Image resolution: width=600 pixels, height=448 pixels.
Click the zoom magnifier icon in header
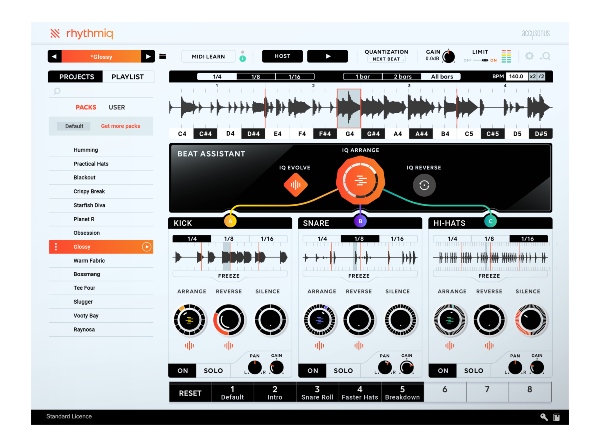point(546,56)
